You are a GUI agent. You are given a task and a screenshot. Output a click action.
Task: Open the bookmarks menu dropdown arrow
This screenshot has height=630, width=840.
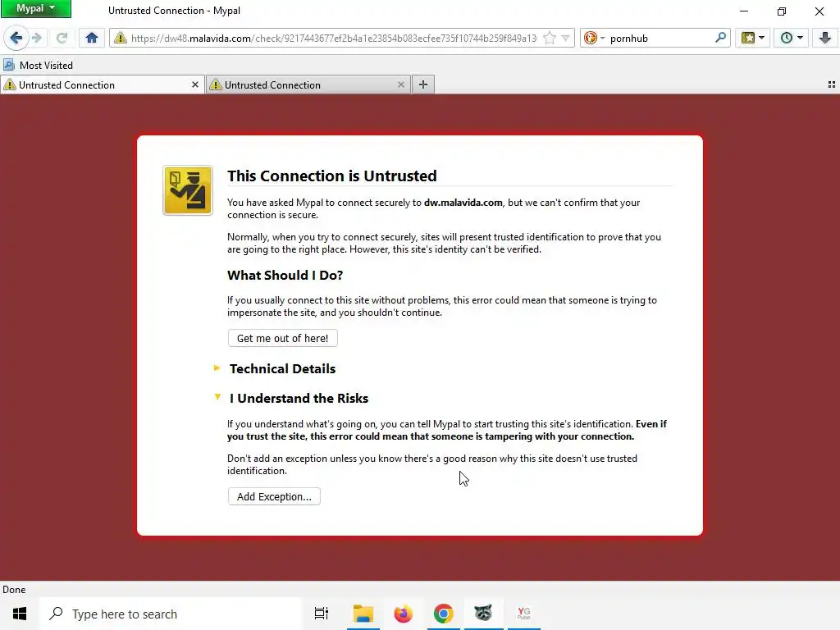(x=762, y=38)
